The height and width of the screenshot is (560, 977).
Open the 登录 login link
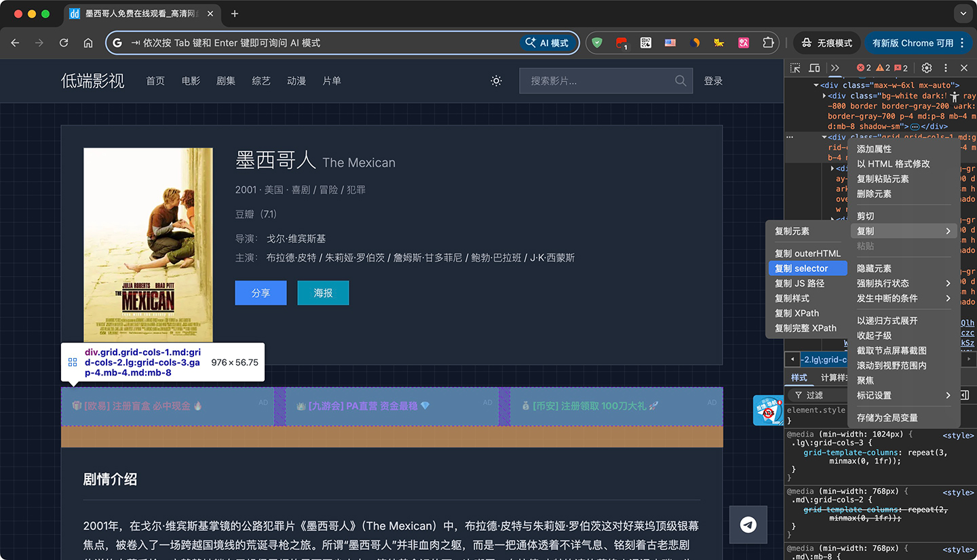click(713, 81)
